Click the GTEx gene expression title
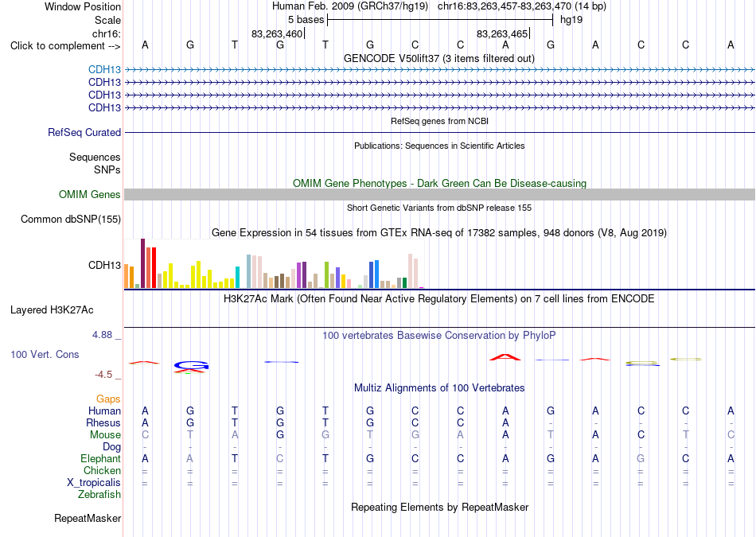Viewport: 756px width, 537px height. [439, 233]
